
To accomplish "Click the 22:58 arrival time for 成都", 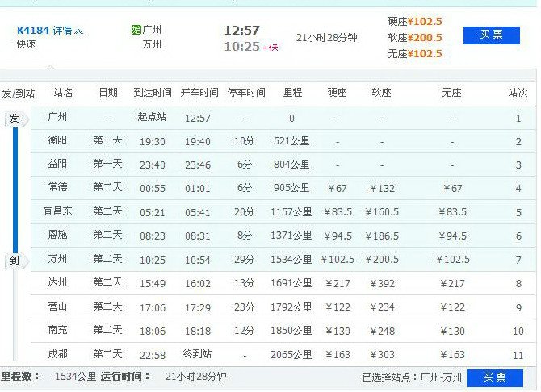I will coord(152,355).
